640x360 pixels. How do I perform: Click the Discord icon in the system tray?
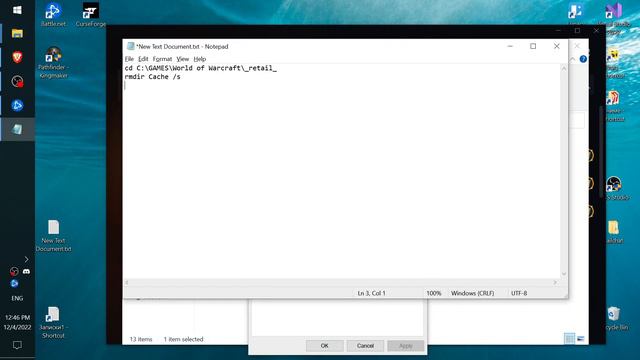[x=27, y=271]
